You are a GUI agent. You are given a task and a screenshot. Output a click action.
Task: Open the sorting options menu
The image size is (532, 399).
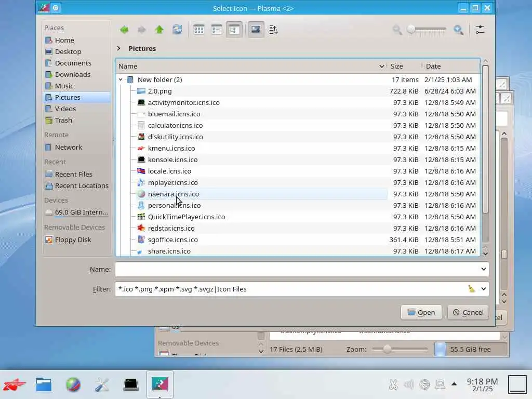coord(273,30)
